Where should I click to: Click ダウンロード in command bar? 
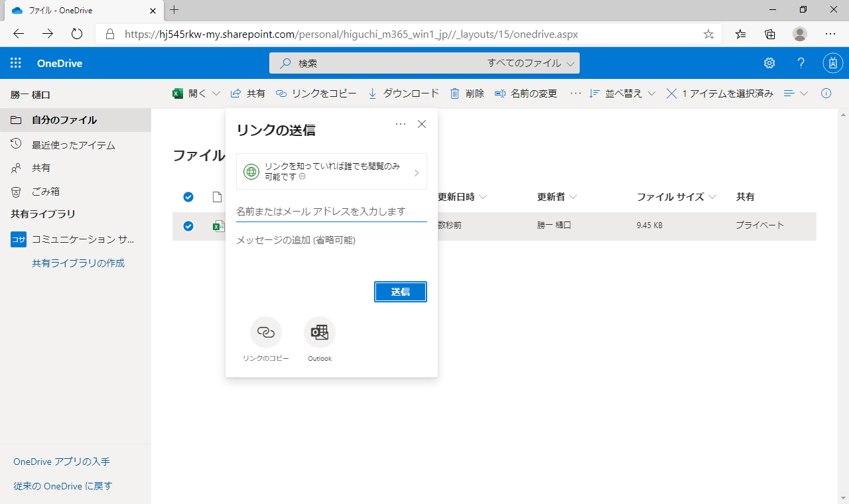(x=403, y=94)
